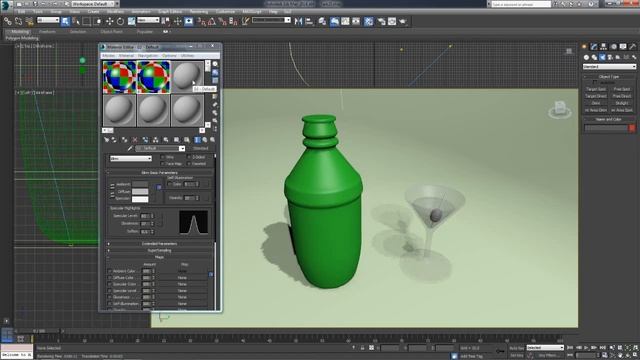
Task: Click Get Material in Material Editor
Action: click(107, 140)
